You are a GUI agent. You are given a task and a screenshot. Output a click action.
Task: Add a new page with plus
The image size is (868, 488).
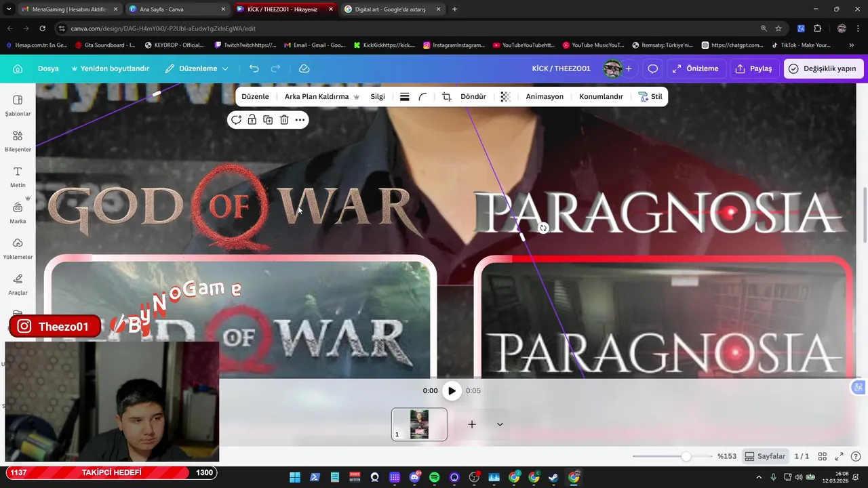[x=472, y=424]
